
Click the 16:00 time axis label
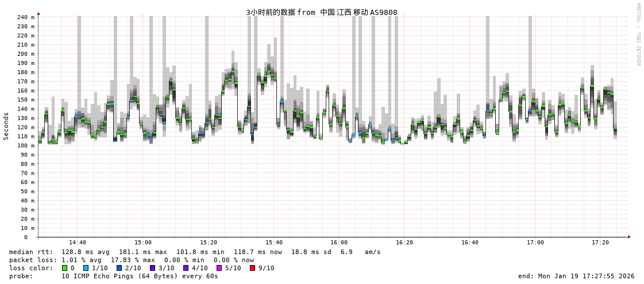[x=339, y=243]
